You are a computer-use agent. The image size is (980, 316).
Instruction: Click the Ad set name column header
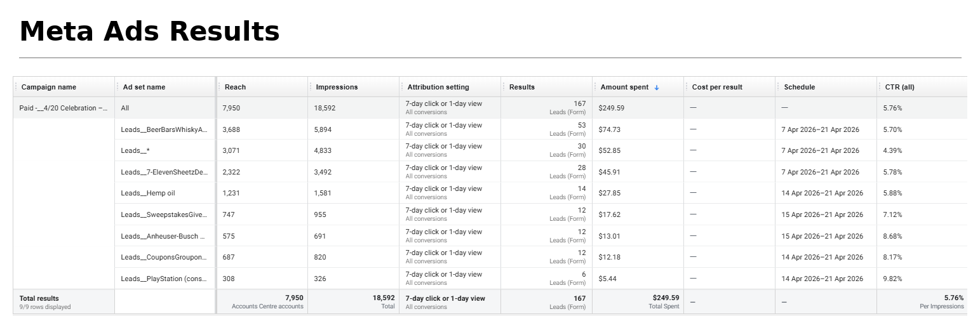point(144,87)
